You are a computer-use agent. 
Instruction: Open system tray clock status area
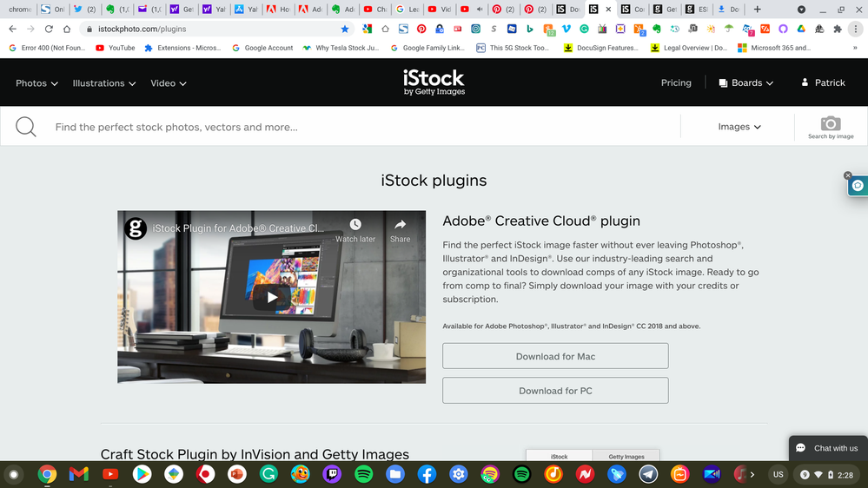pos(828,474)
